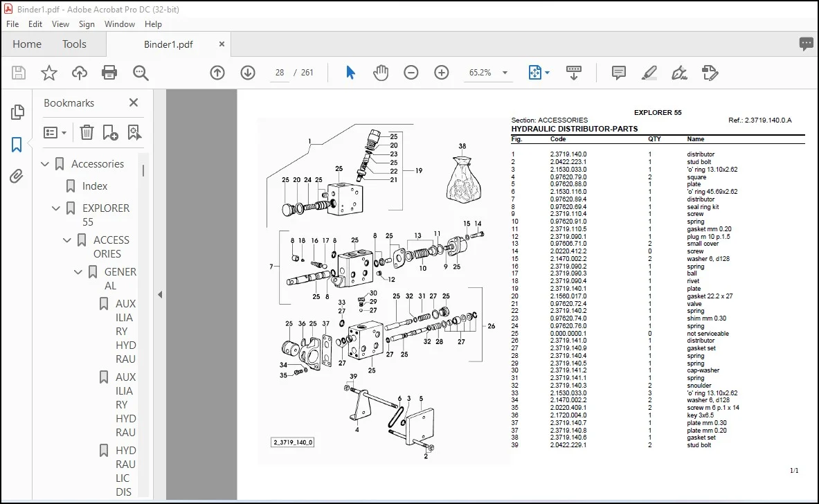
Task: Open the Edit menu
Action: coord(35,24)
